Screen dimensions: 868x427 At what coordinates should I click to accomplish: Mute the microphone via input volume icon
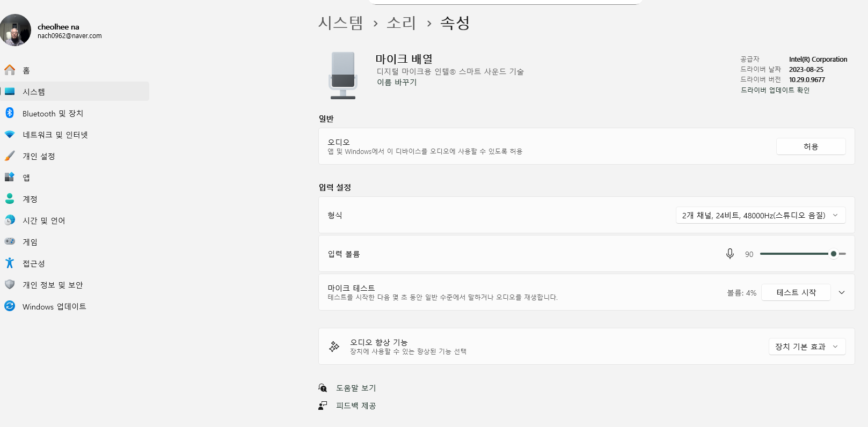coord(730,254)
